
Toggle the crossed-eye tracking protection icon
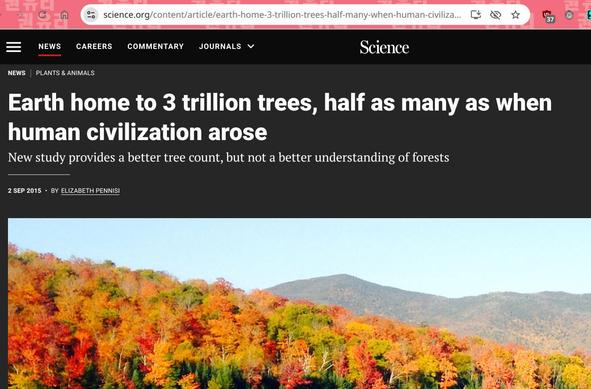495,15
